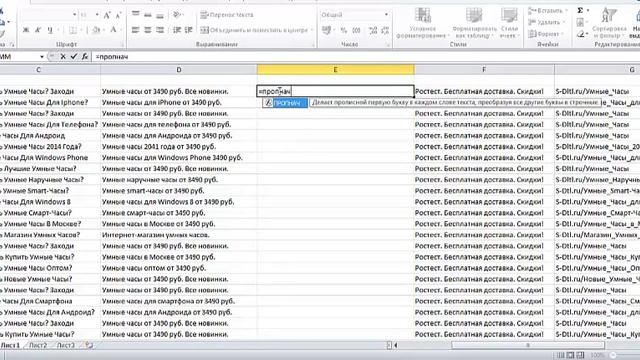
Task: Click the zoom slider in status bar
Action: coord(613,356)
